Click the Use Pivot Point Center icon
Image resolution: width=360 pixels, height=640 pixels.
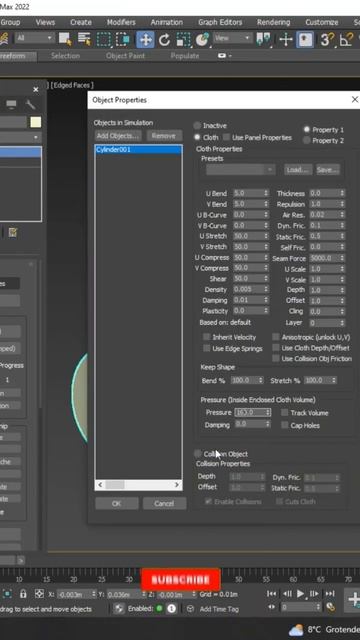(264, 39)
